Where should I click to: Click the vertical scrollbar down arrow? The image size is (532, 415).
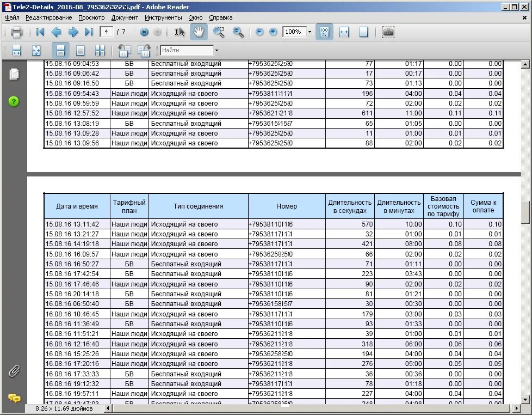[x=525, y=399]
